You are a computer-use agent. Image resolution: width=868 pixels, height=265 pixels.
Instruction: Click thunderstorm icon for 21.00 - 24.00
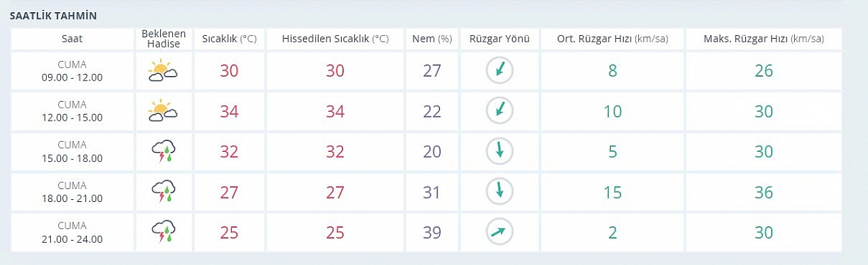click(x=163, y=232)
